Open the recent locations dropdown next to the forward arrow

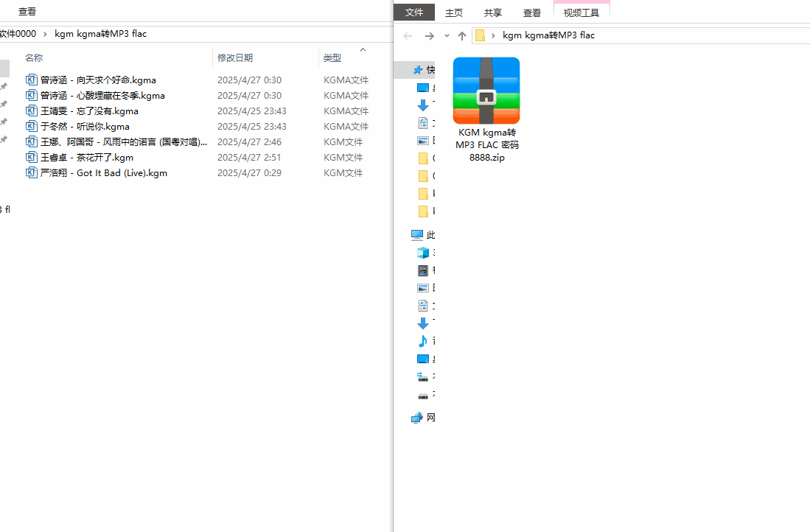[x=447, y=35]
